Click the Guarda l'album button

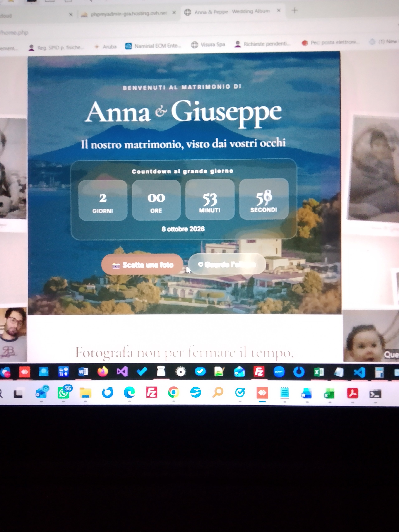[x=227, y=264]
